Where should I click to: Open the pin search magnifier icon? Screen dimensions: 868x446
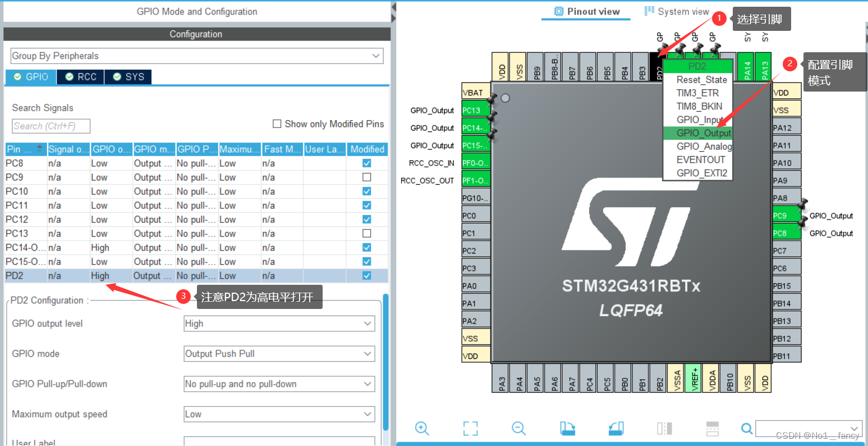coord(746,429)
